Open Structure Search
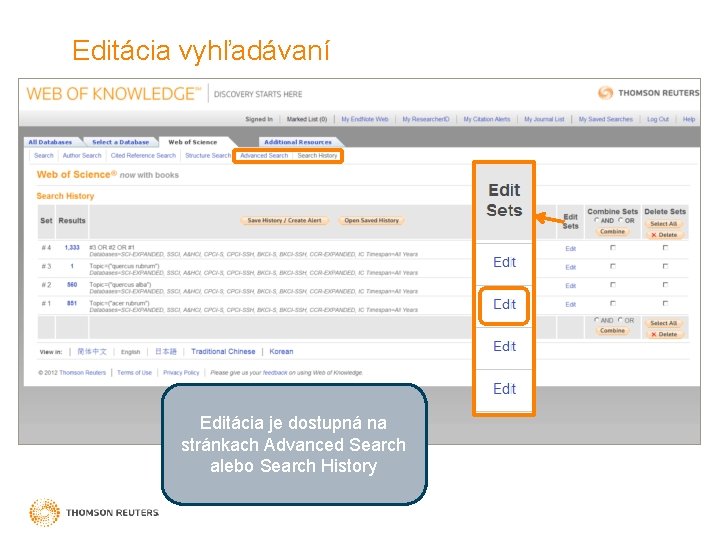This screenshot has height=540, width=720. coord(208,156)
